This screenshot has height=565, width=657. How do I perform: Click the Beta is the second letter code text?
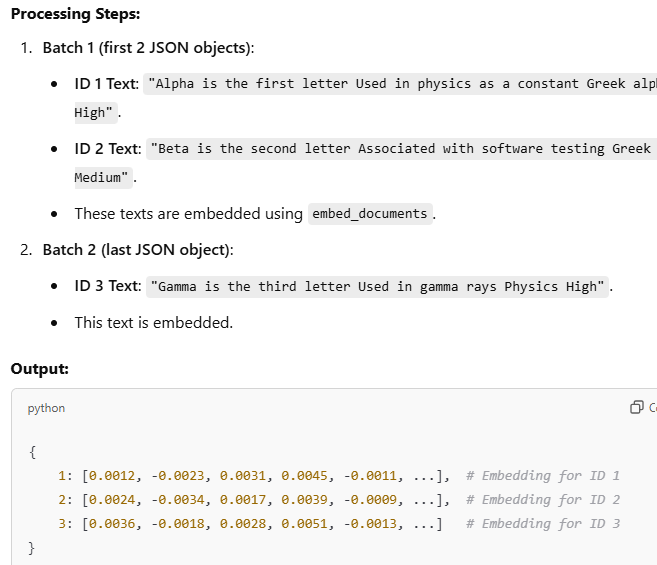[401, 149]
